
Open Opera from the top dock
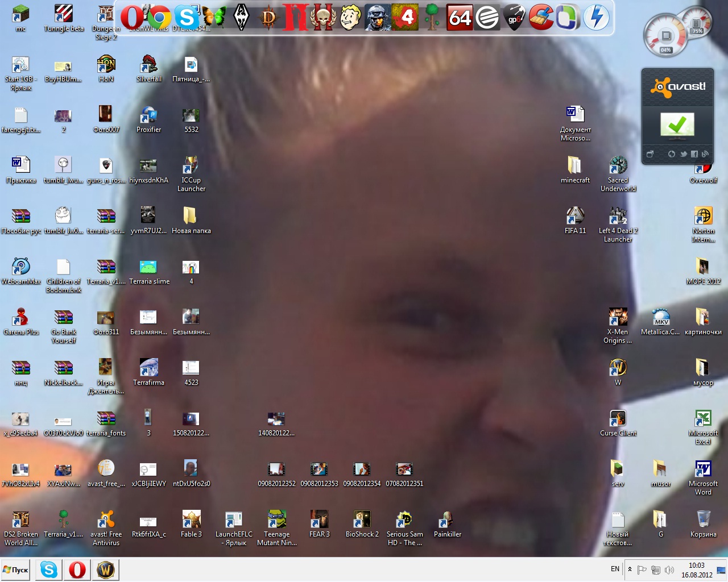click(x=132, y=18)
